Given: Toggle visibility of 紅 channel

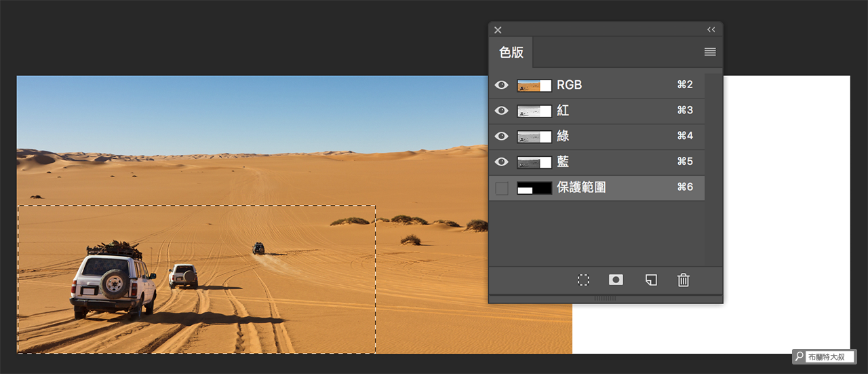Looking at the screenshot, I should point(502,111).
